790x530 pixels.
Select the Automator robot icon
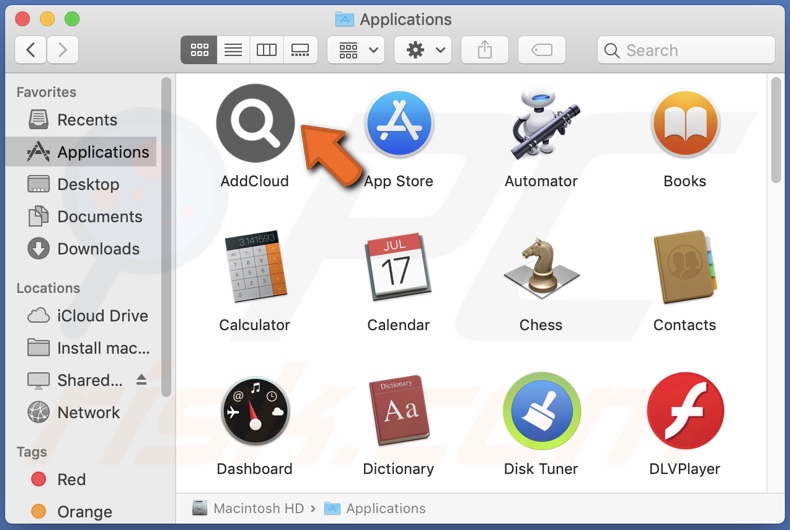click(x=541, y=124)
